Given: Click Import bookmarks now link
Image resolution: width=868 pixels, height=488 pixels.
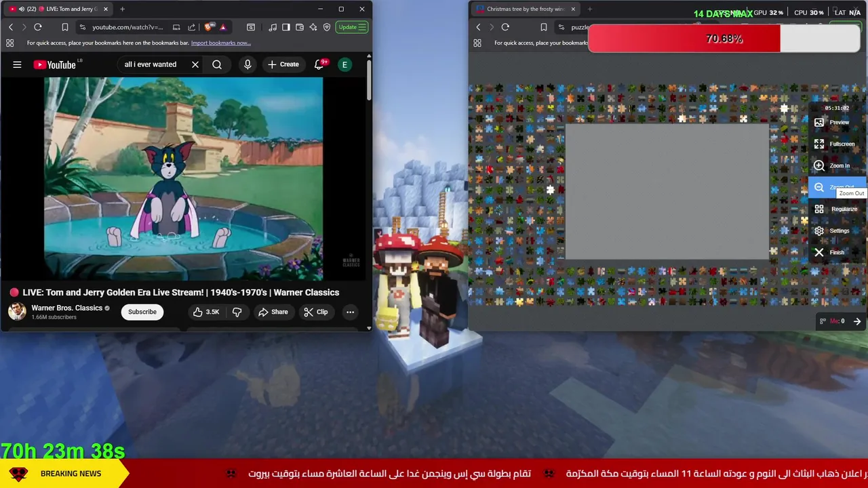Looking at the screenshot, I should click(221, 43).
